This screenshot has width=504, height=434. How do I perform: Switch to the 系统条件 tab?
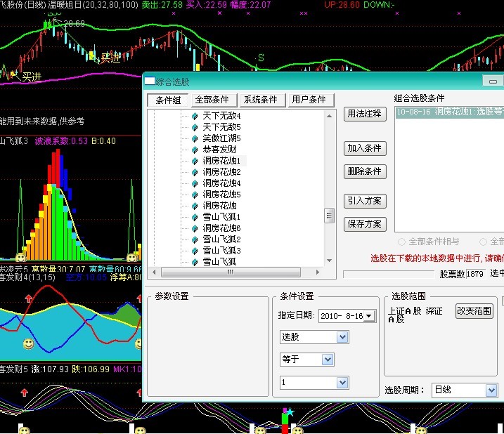(x=260, y=100)
